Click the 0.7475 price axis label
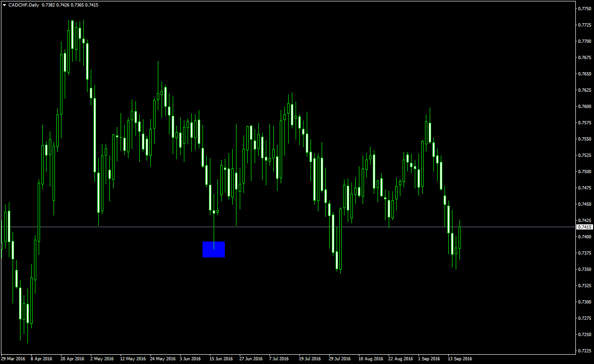The image size is (594, 364). tap(585, 188)
